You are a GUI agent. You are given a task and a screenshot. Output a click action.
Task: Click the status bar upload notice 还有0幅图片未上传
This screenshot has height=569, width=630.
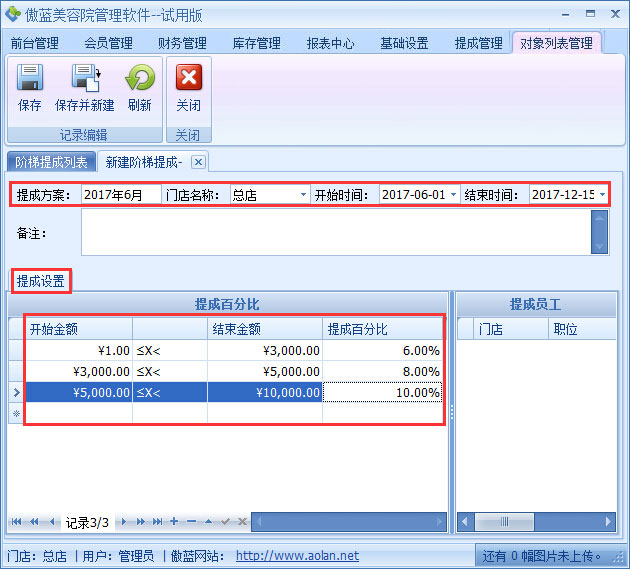tap(541, 556)
